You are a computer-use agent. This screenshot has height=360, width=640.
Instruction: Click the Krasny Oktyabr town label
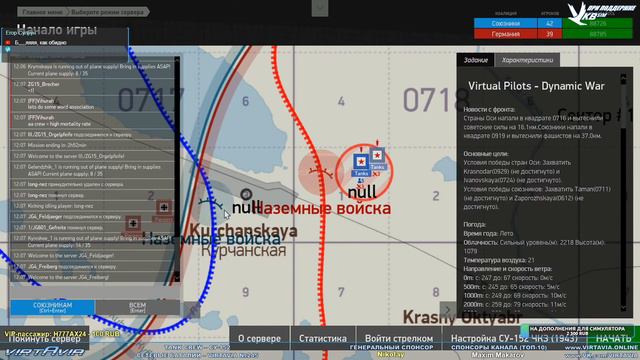coord(462,317)
